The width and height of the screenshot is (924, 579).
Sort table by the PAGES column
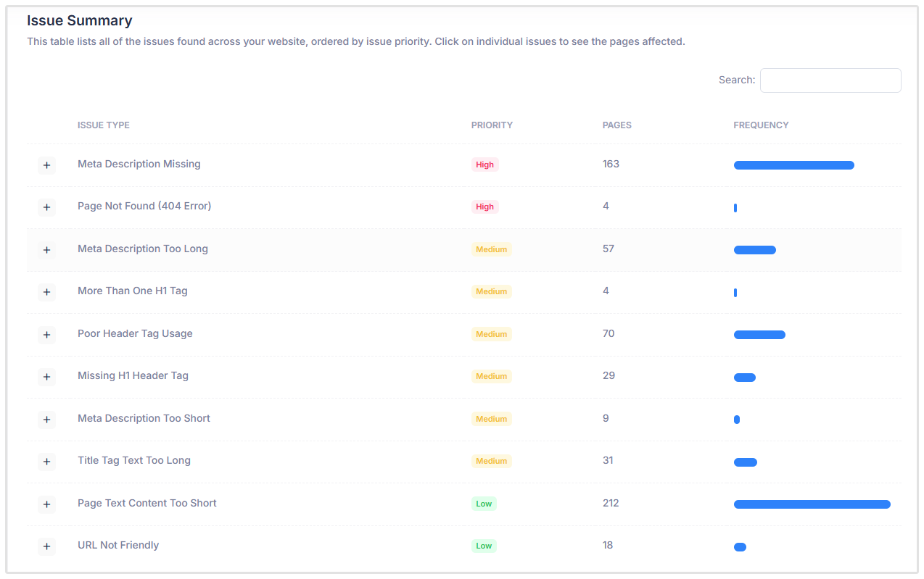pos(616,125)
